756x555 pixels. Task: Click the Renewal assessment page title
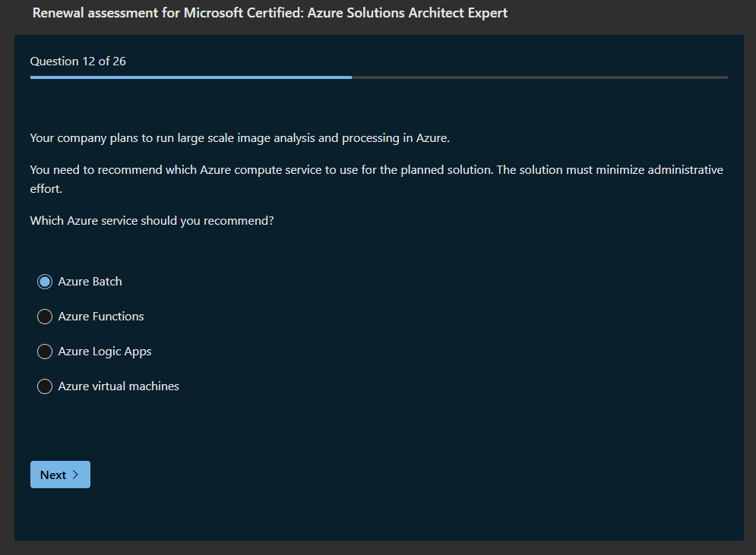pyautogui.click(x=270, y=13)
